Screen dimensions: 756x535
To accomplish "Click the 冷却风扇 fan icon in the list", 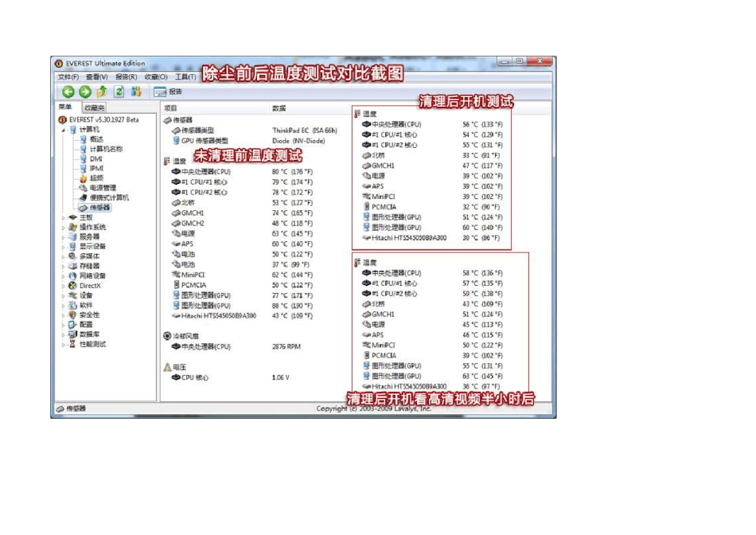I will pyautogui.click(x=167, y=336).
